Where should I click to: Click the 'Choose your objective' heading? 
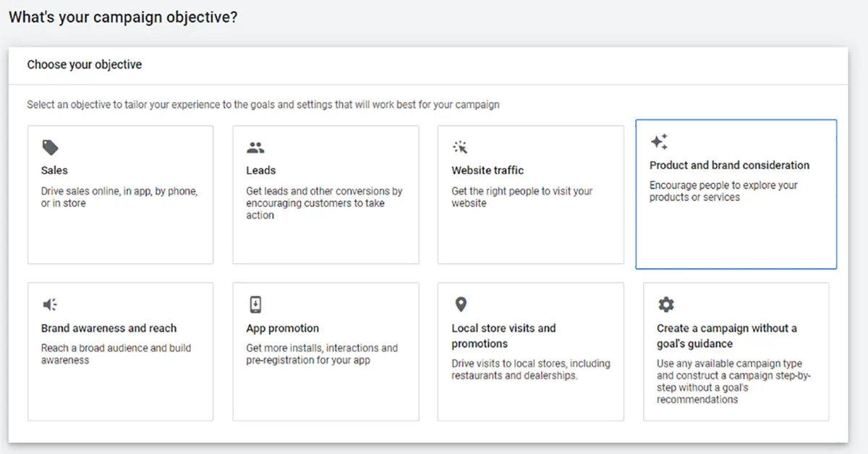(85, 65)
